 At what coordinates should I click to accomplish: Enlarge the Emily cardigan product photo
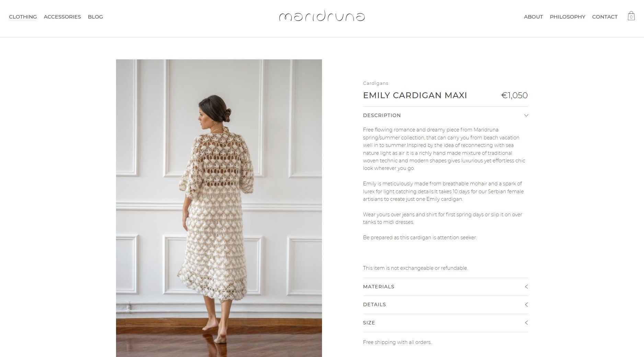219,208
